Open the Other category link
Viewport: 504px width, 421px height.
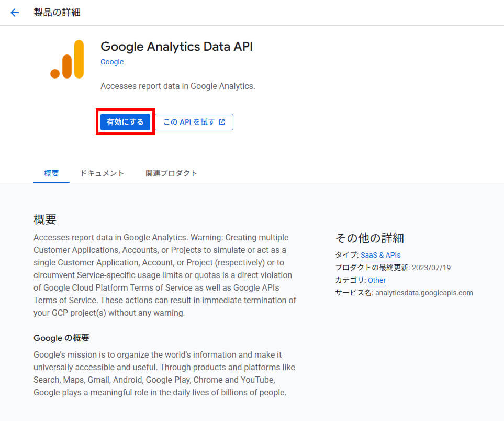coord(376,280)
